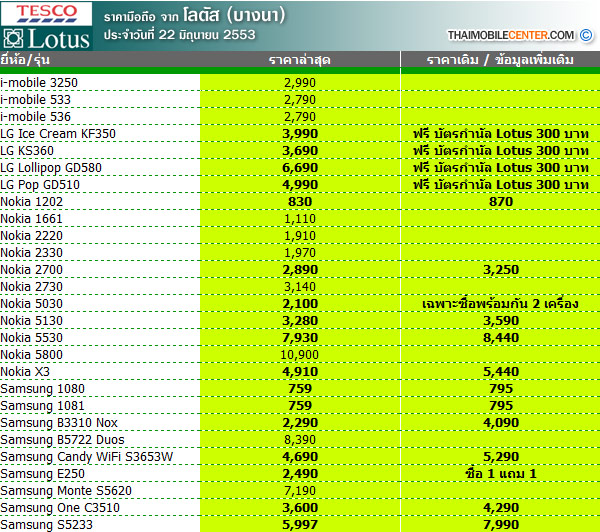The image size is (600, 532).
Task: Click the Samsung B5722 Duos name
Action: [x=62, y=439]
